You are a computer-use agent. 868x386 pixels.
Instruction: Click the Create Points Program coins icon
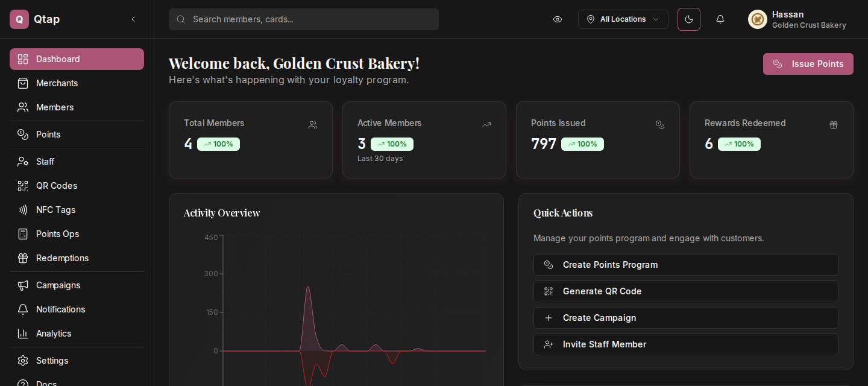(x=549, y=265)
